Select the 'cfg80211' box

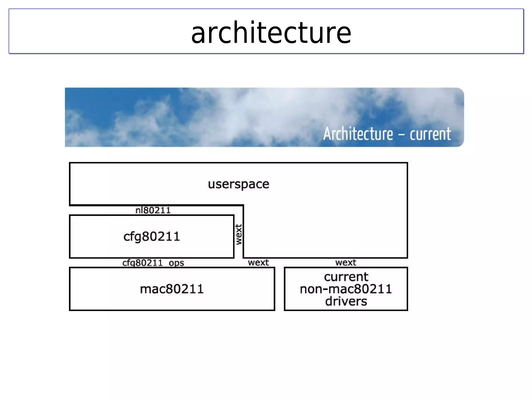point(152,237)
